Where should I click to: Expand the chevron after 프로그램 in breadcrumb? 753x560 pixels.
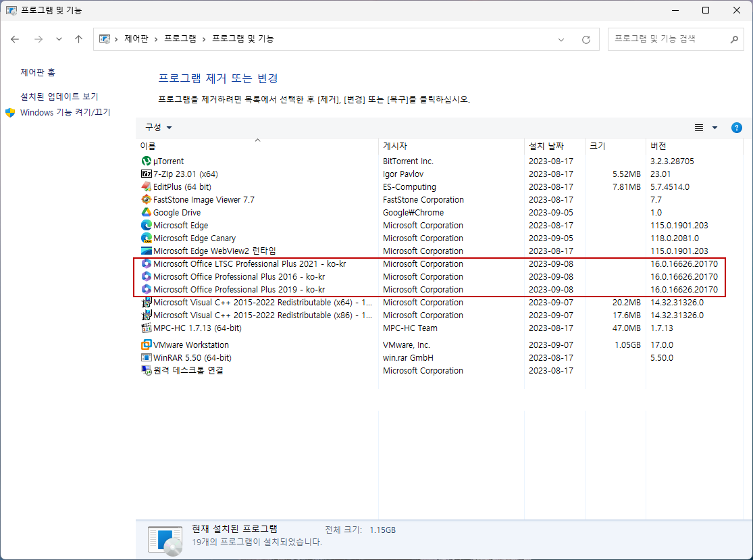(x=204, y=39)
